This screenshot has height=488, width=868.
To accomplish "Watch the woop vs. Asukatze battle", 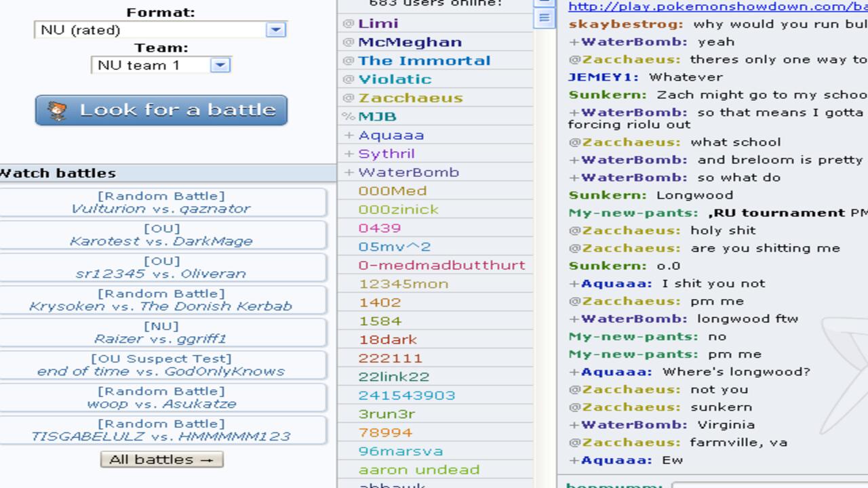I will tap(161, 398).
